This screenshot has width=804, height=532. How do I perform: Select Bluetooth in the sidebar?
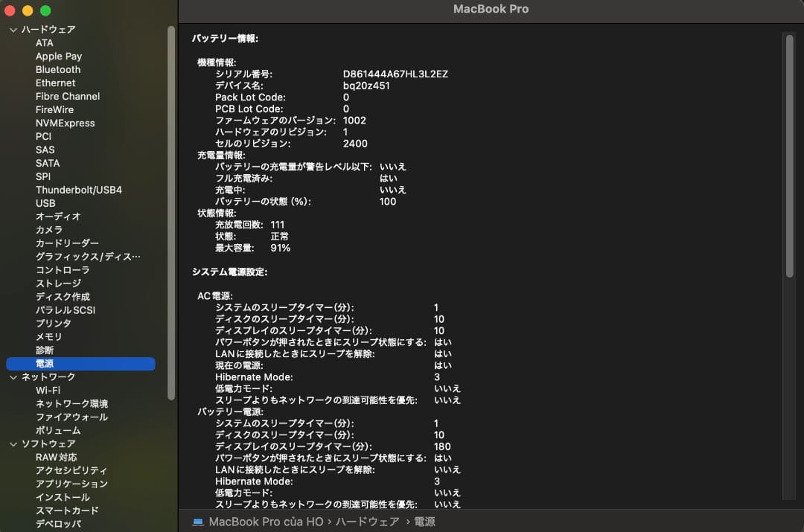pos(57,69)
